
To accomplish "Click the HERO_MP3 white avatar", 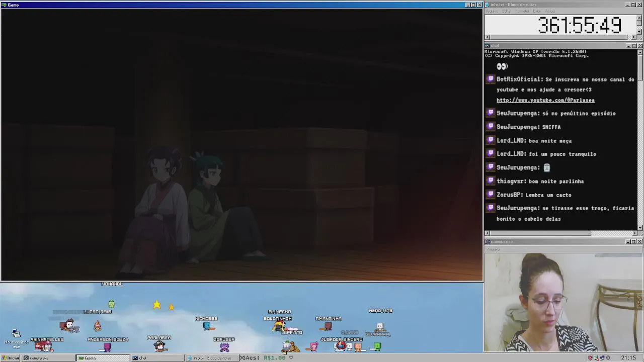I will pos(380,326).
